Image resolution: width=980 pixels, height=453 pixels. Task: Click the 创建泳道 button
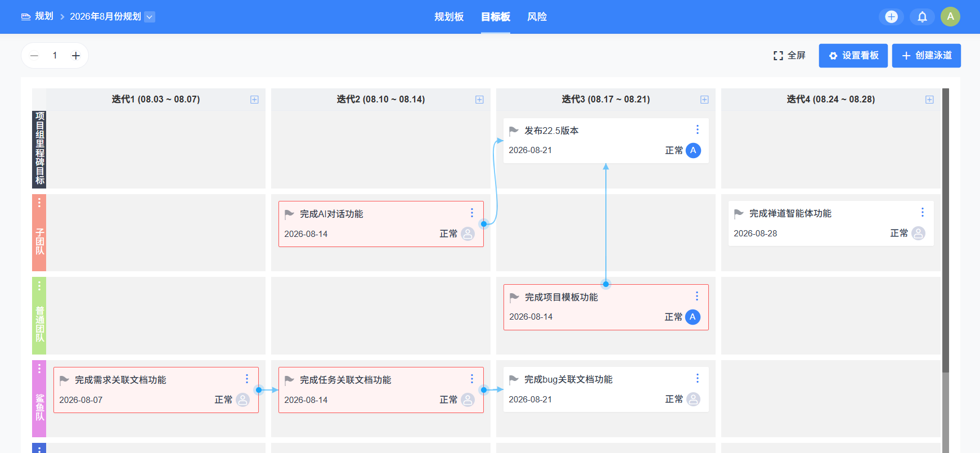pyautogui.click(x=926, y=56)
